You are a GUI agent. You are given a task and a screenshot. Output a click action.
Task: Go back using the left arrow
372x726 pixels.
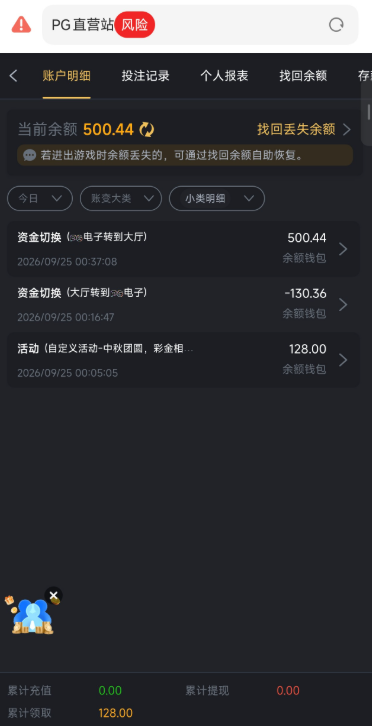(13, 76)
